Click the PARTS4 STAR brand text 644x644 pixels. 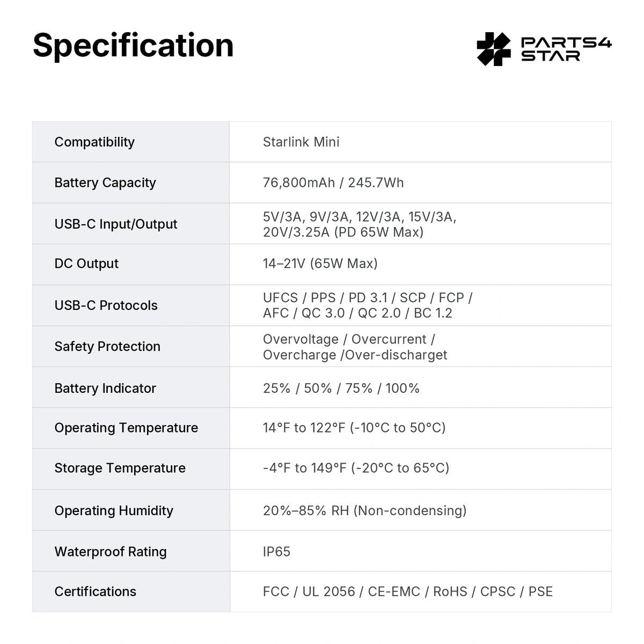coord(567,49)
